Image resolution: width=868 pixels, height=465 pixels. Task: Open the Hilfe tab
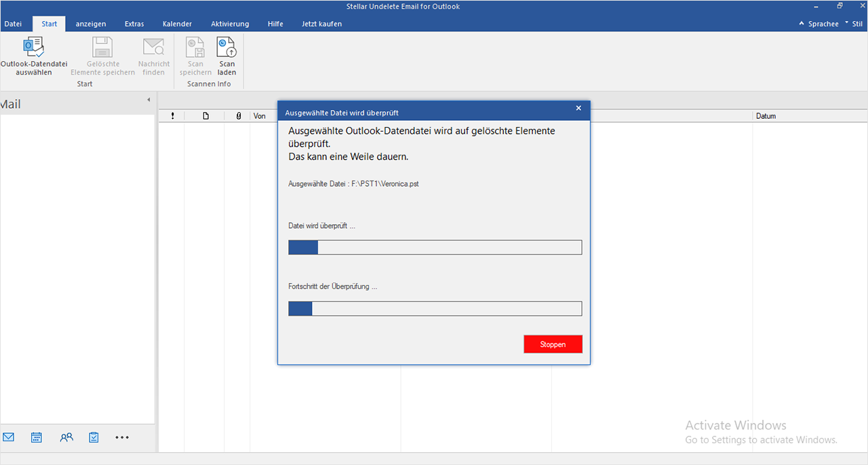275,24
